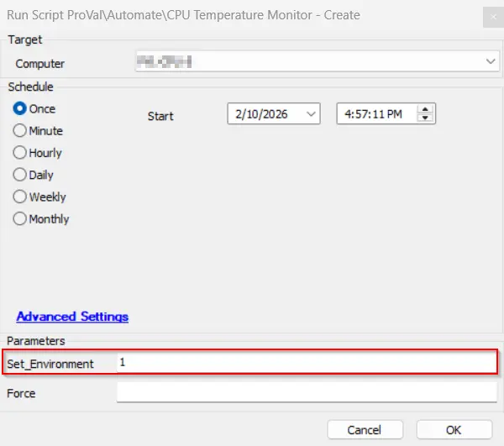Select the Daily schedule option

pos(20,175)
